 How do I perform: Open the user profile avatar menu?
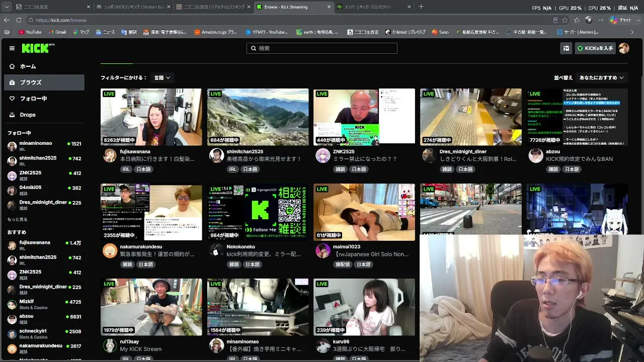click(x=624, y=48)
